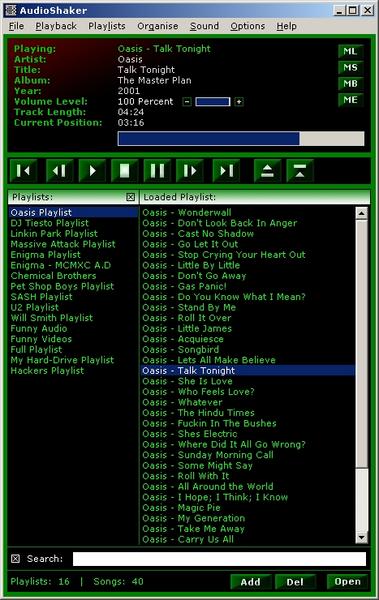Open the Playback menu
379x600 pixels.
click(56, 26)
